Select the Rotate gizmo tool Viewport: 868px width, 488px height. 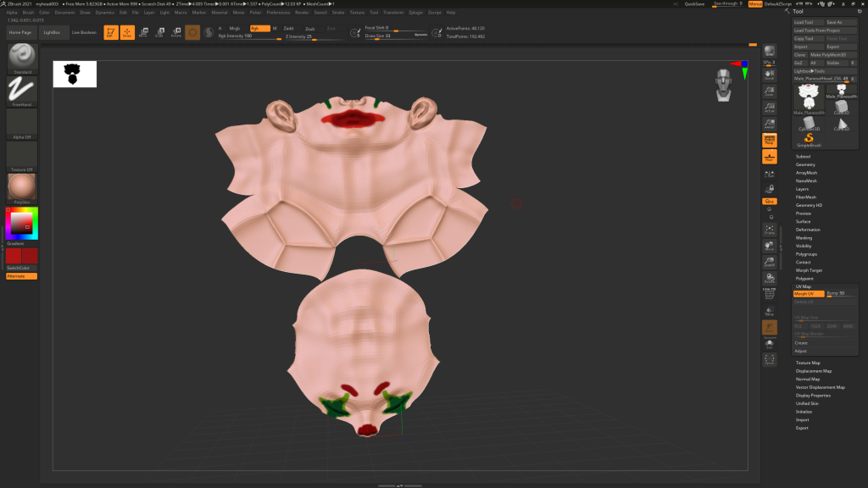coord(176,33)
